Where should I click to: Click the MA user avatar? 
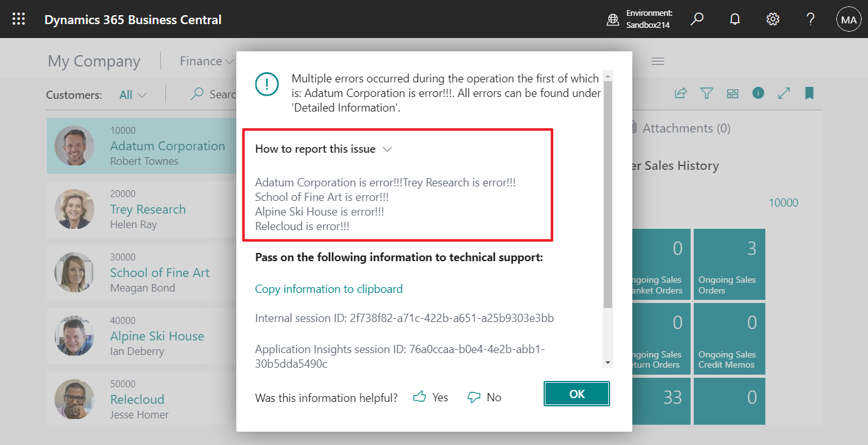point(848,19)
